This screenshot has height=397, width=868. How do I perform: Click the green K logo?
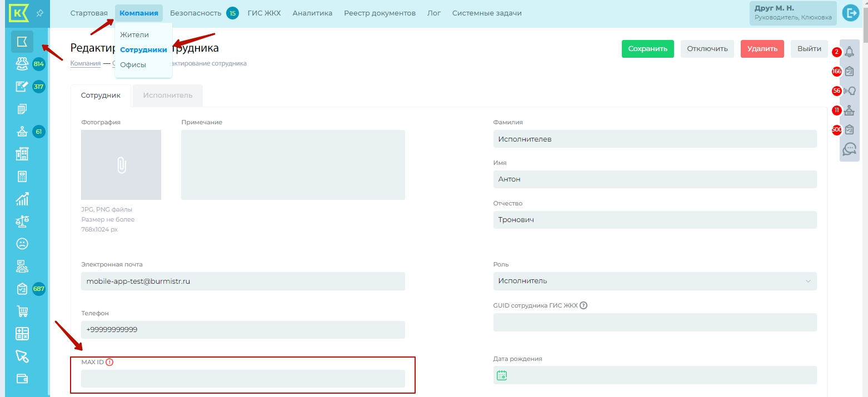pyautogui.click(x=19, y=13)
